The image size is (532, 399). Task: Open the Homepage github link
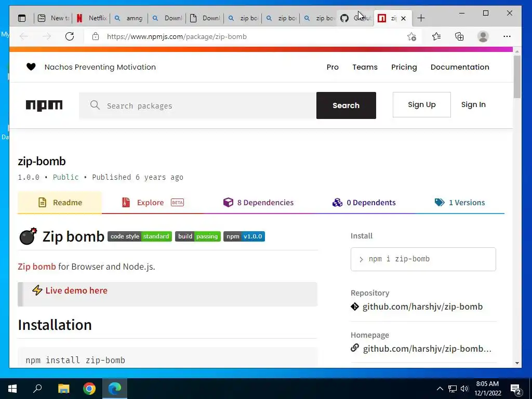427,349
